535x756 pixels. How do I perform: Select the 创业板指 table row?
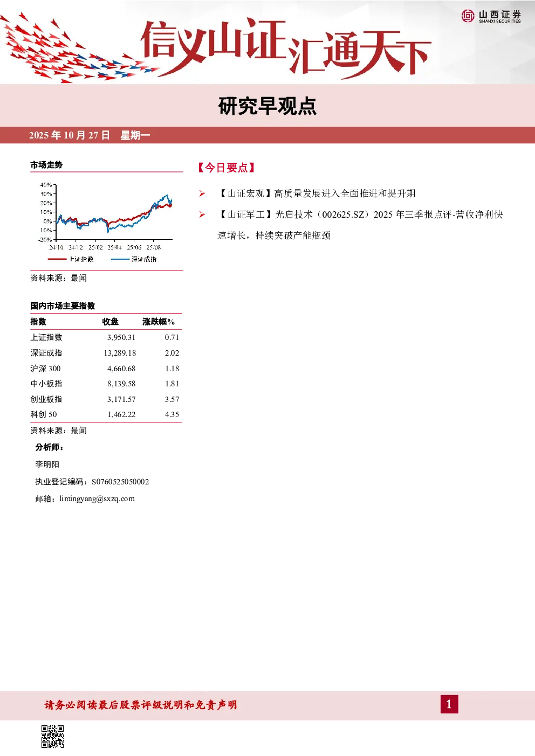point(106,399)
